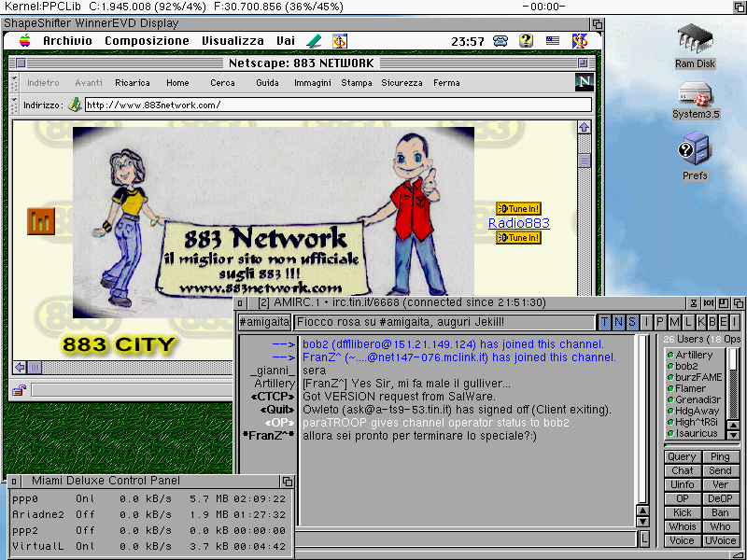Click down arrow of AMIRC chat scrollbar
747x560 pixels.
(x=642, y=522)
